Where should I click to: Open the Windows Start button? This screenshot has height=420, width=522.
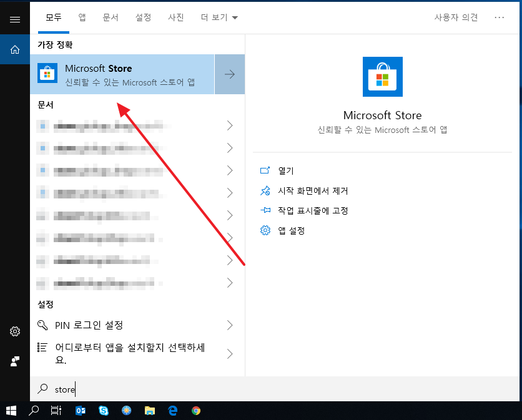pyautogui.click(x=11, y=411)
